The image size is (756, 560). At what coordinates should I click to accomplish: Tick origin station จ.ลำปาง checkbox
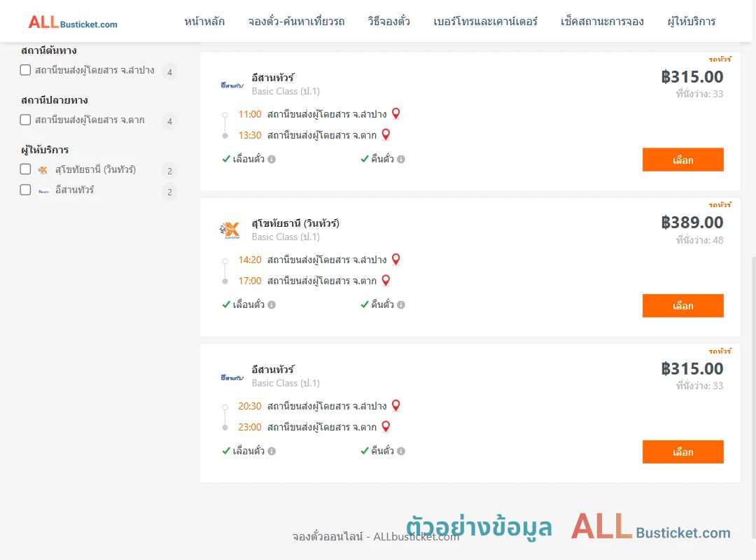(26, 70)
